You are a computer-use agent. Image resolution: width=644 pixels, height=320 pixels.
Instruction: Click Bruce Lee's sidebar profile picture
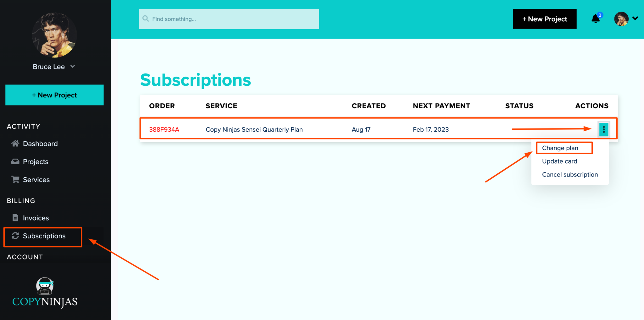54,35
